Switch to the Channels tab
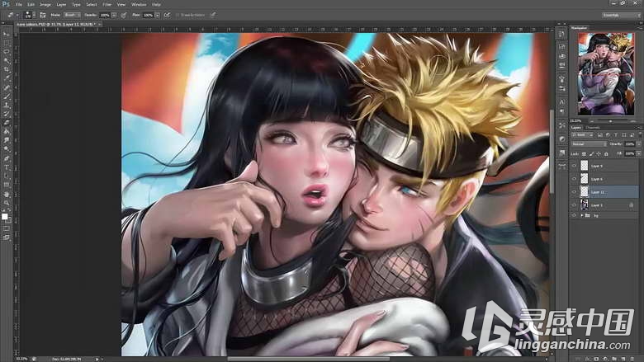This screenshot has width=644, height=362. point(593,128)
